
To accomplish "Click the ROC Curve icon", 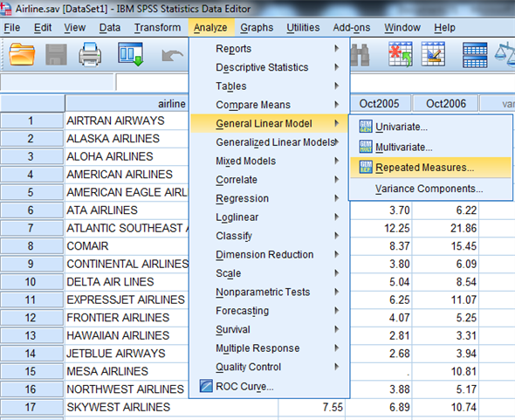I will pyautogui.click(x=206, y=386).
